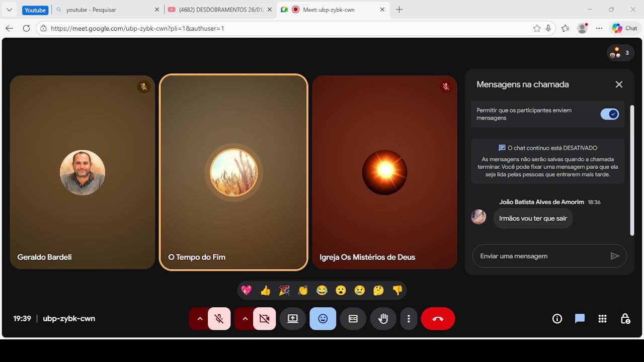The image size is (644, 362).
Task: Open the Copilot Chat button
Action: tap(624, 28)
